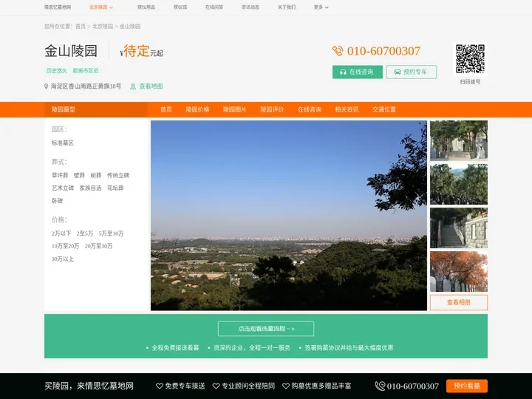This screenshot has width=532, height=399.
Task: Click 点击观看选墓流程 button
Action: tap(266, 329)
